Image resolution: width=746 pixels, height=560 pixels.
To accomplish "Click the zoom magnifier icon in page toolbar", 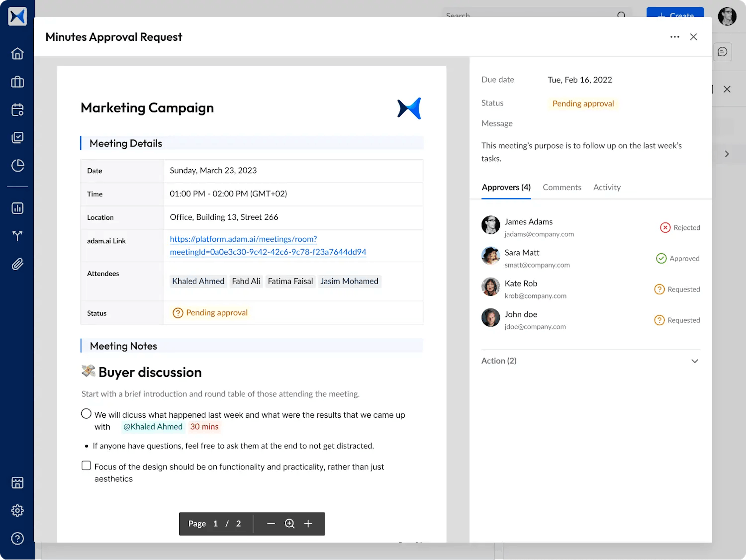I will (x=289, y=524).
